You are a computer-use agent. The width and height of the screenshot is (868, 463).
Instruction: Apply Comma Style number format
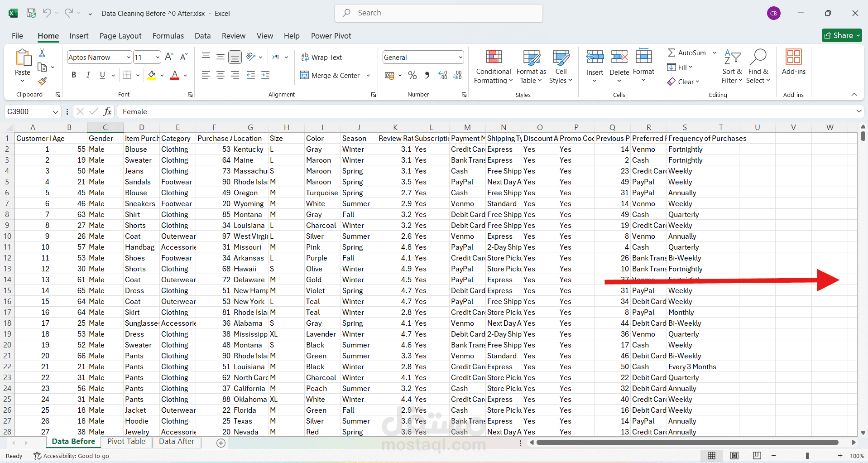[427, 75]
